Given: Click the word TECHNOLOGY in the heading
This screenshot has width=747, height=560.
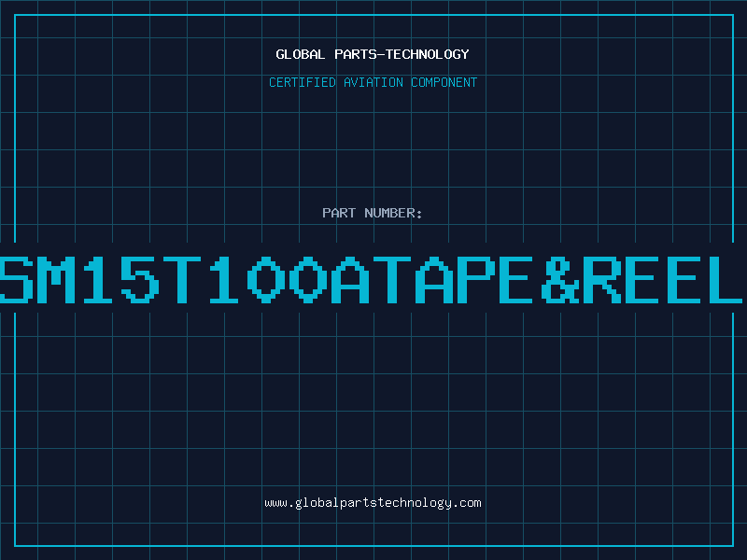Looking at the screenshot, I should tap(428, 54).
